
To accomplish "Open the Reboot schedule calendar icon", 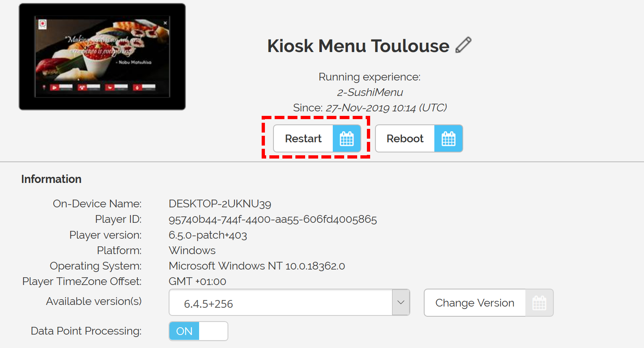I will pos(448,139).
